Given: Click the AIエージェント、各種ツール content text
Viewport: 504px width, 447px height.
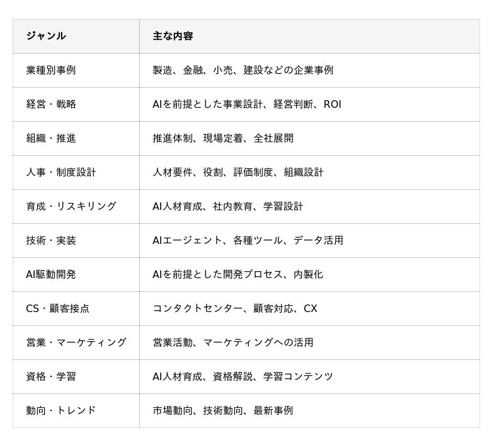Looking at the screenshot, I should (217, 241).
